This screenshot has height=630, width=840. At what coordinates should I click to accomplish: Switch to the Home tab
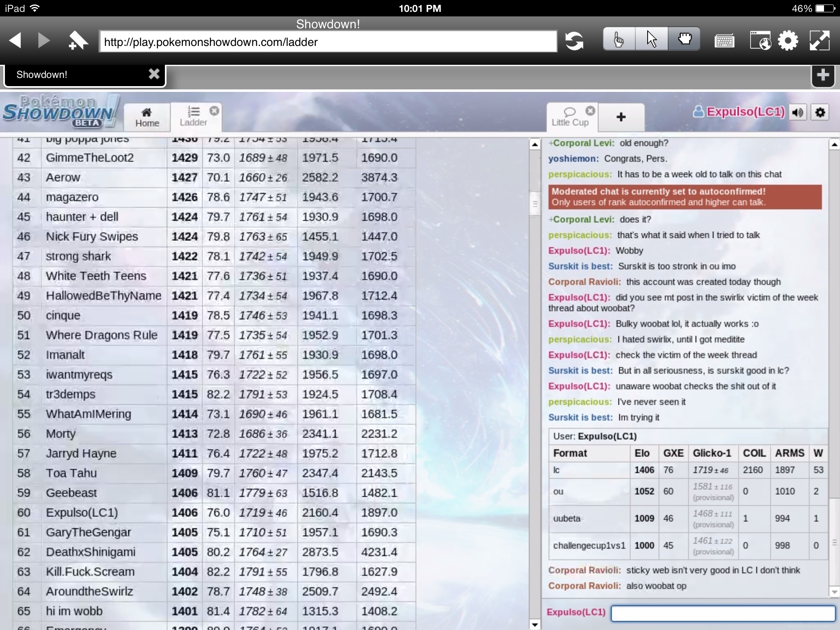click(x=147, y=117)
